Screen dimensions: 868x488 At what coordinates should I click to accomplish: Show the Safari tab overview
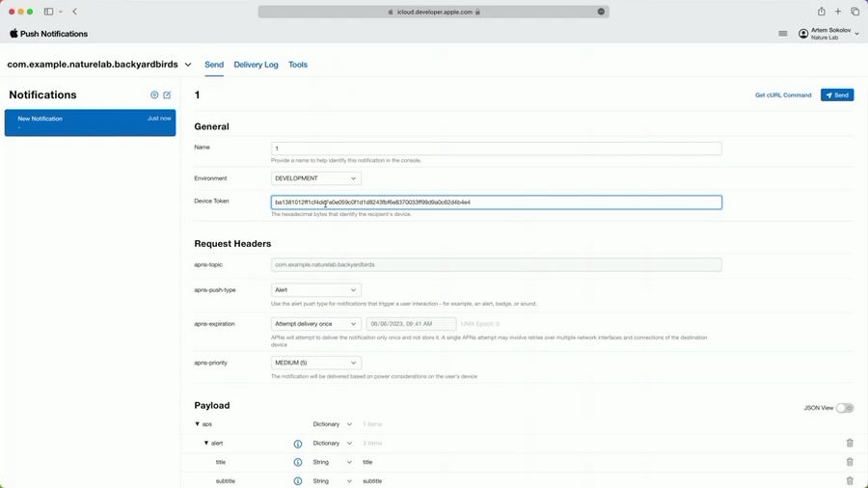coord(855,12)
